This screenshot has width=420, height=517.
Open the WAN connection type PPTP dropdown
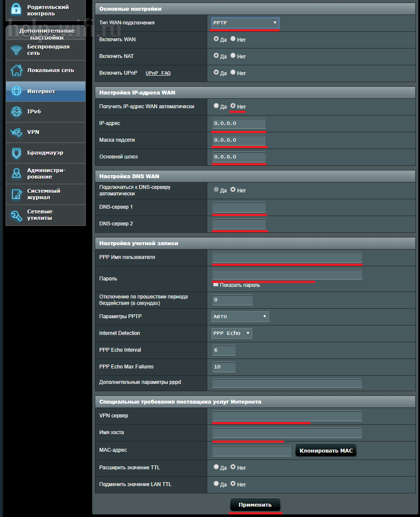point(245,23)
